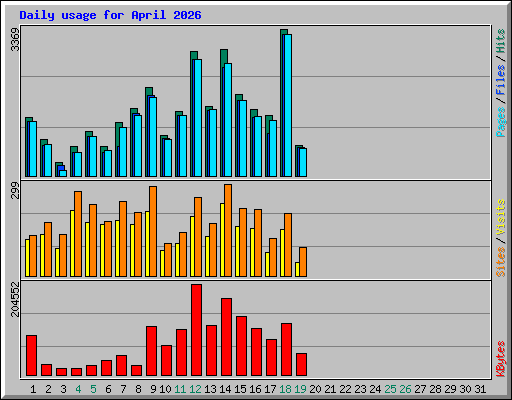Click day 31 on the x-axis
512x400 pixels.
pyautogui.click(x=480, y=389)
